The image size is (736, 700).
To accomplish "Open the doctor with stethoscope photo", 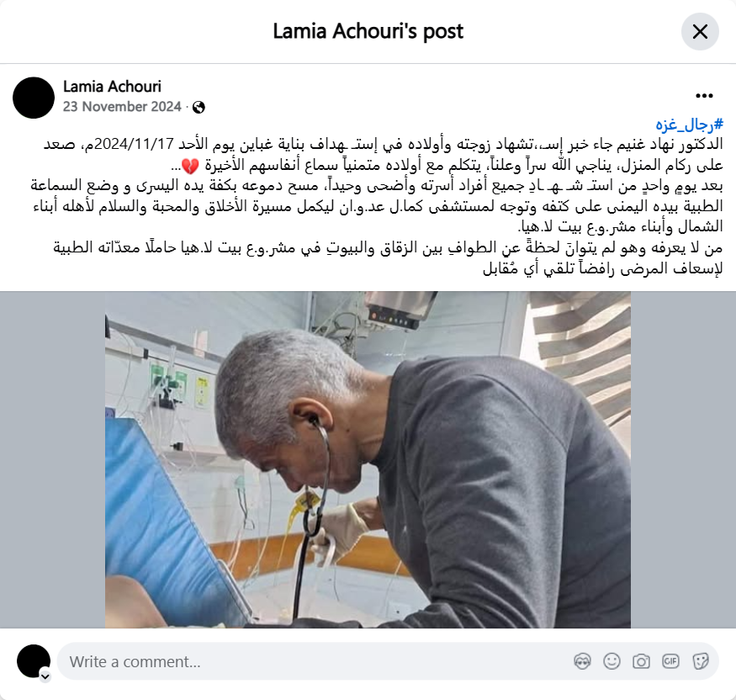I will click(x=368, y=459).
